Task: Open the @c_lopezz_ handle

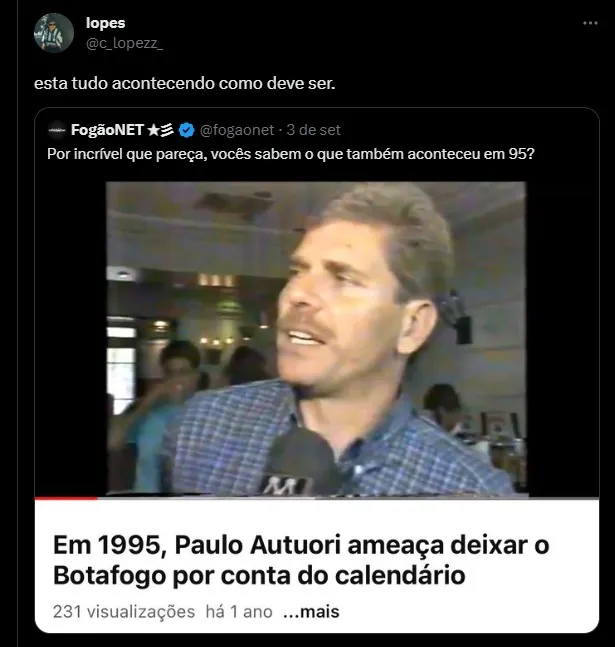Action: (124, 43)
